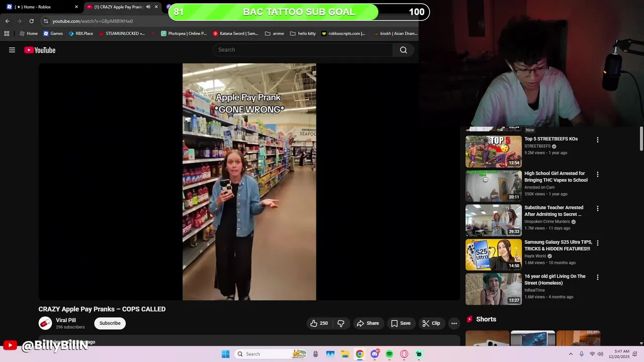644x362 pixels.
Task: Open the Viral Pill channel name link
Action: (x=66, y=320)
